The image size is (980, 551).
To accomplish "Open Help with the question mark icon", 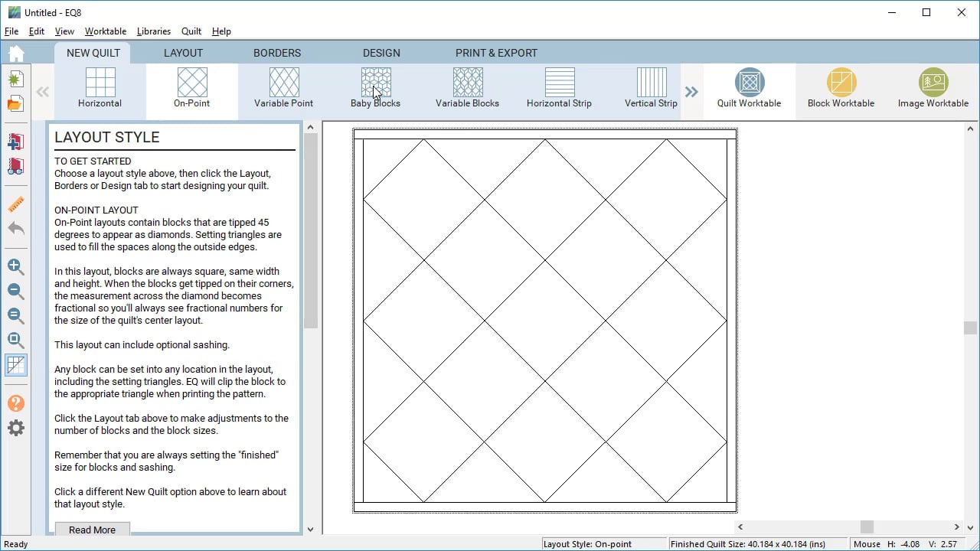I will 16,403.
